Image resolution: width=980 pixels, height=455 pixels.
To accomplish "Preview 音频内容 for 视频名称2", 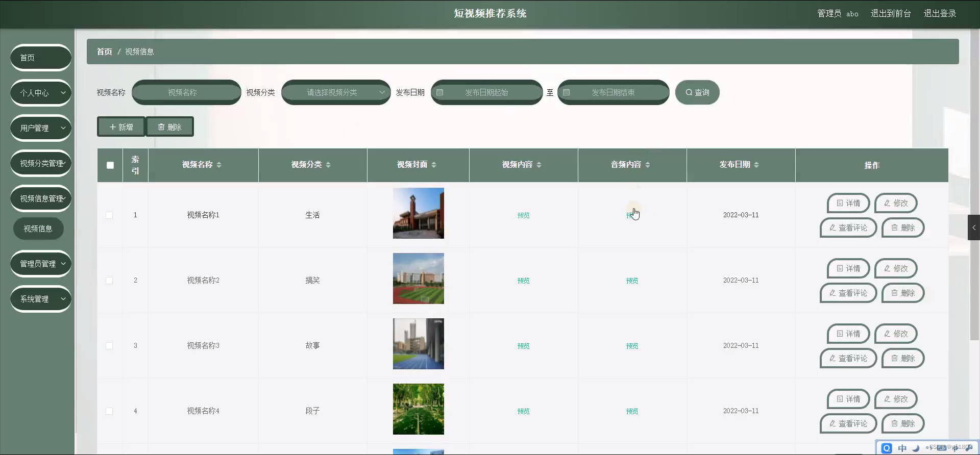I will click(x=632, y=281).
